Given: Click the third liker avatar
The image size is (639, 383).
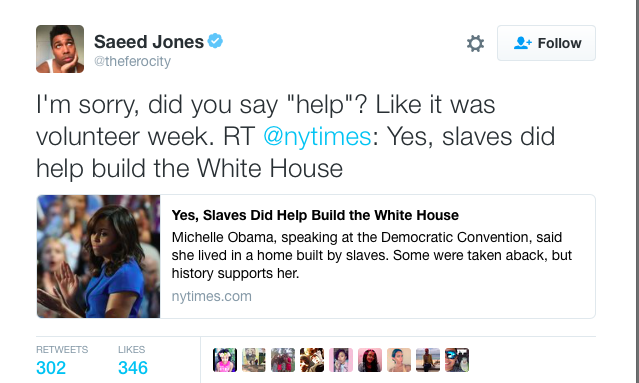Looking at the screenshot, I should tap(283, 360).
